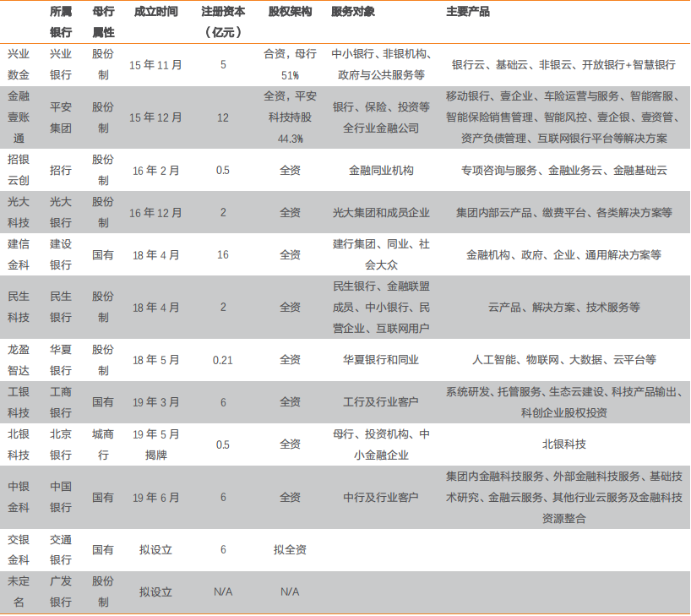Screen dimensions: 691x616
Task: Click the 华夏银行 bank cell
Action: (x=61, y=360)
